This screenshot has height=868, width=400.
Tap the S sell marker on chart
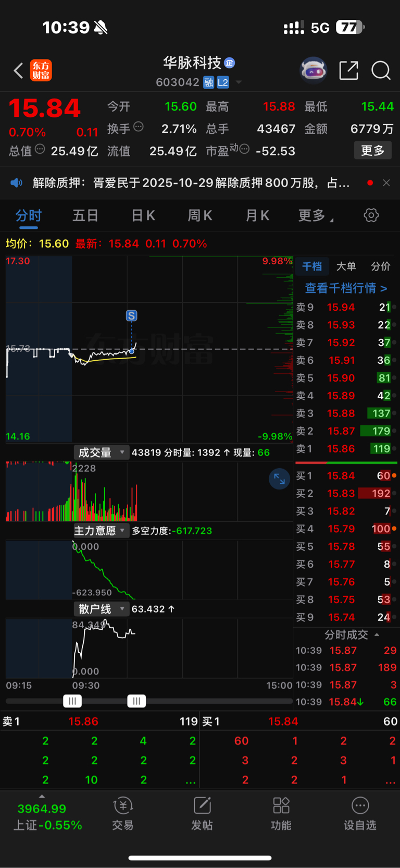pyautogui.click(x=131, y=316)
